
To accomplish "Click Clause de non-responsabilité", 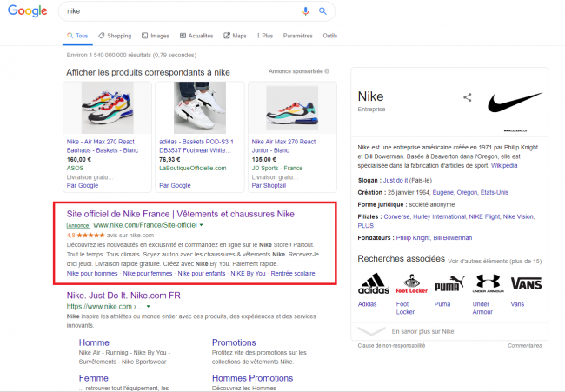I will pos(391,346).
